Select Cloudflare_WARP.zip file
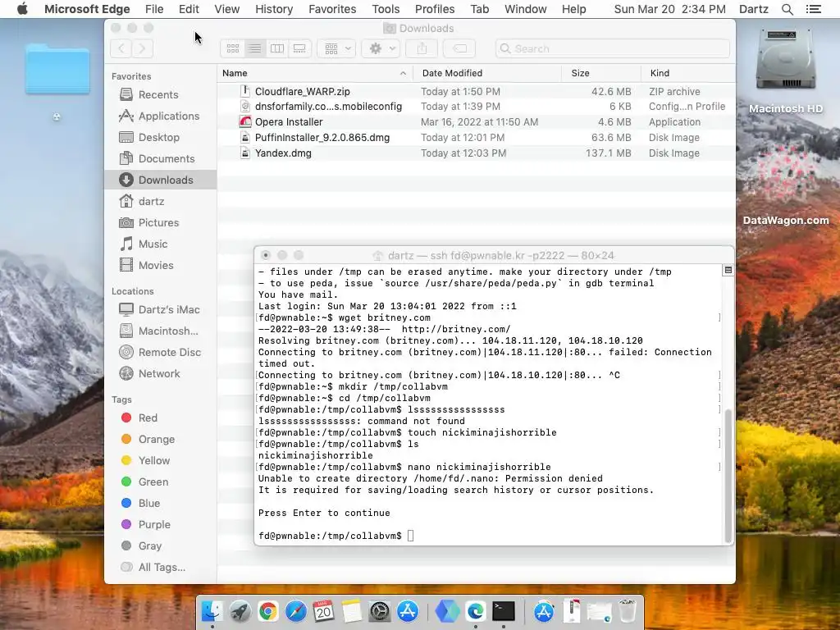Viewport: 840px width, 630px height. click(477, 92)
